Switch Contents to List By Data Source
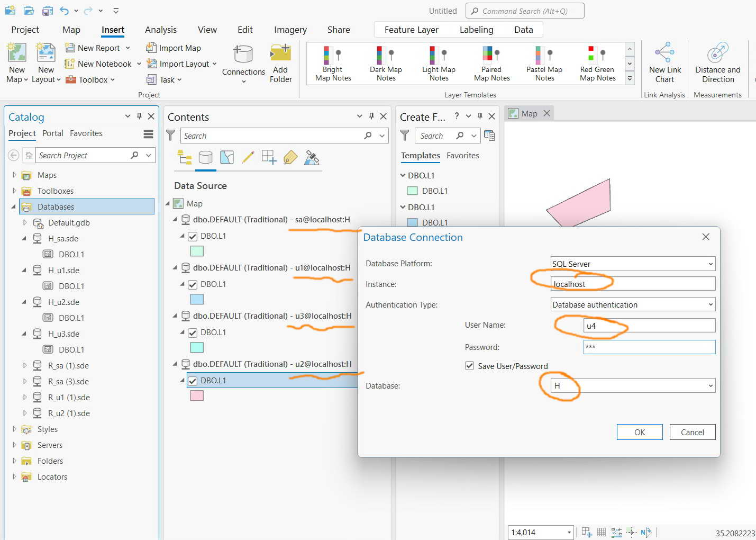Screen dimensions: 756x540 click(x=205, y=157)
